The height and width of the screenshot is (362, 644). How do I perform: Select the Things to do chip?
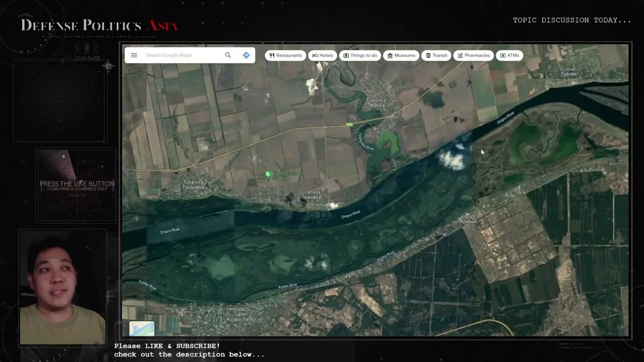tap(360, 55)
